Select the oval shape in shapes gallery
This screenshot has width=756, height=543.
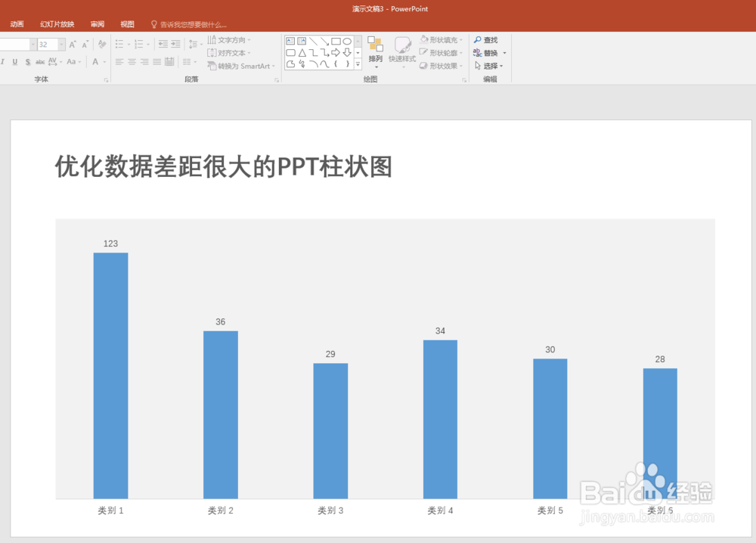tap(346, 42)
